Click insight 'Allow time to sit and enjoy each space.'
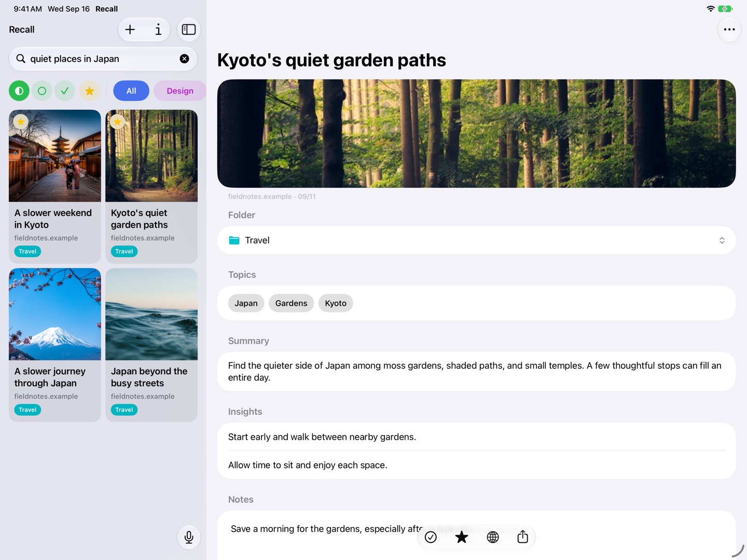Screen dimensions: 747x560 click(x=308, y=465)
